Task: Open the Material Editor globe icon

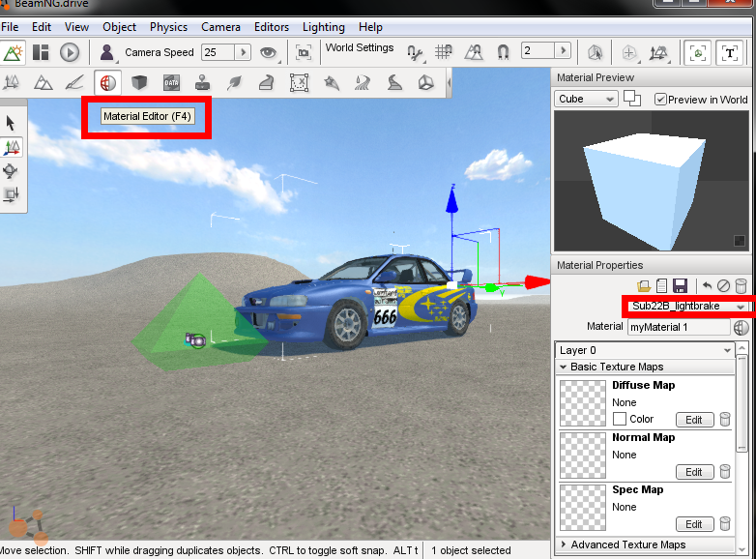Action: [107, 83]
